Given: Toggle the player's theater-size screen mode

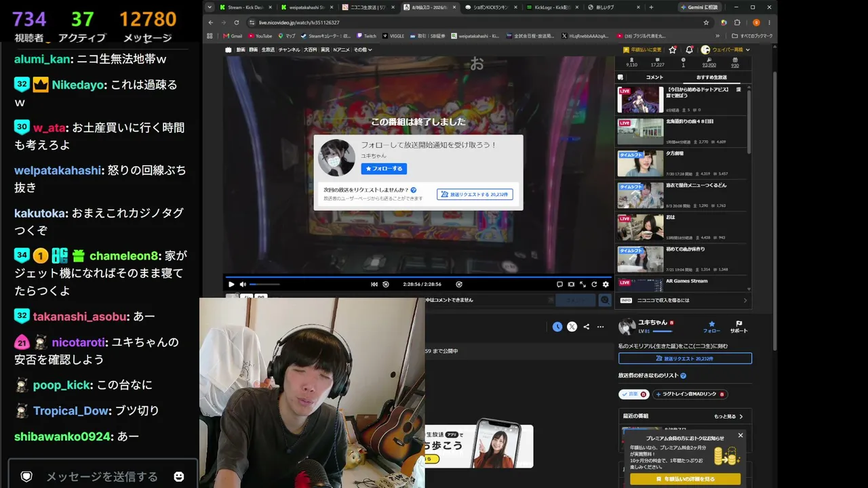Looking at the screenshot, I should pyautogui.click(x=571, y=285).
